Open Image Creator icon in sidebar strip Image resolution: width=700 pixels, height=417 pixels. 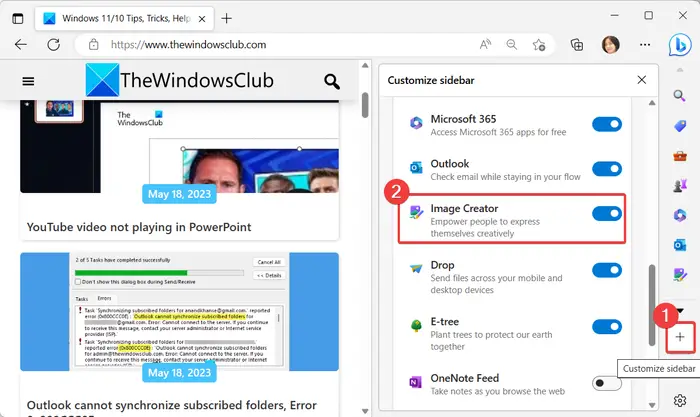(x=680, y=275)
